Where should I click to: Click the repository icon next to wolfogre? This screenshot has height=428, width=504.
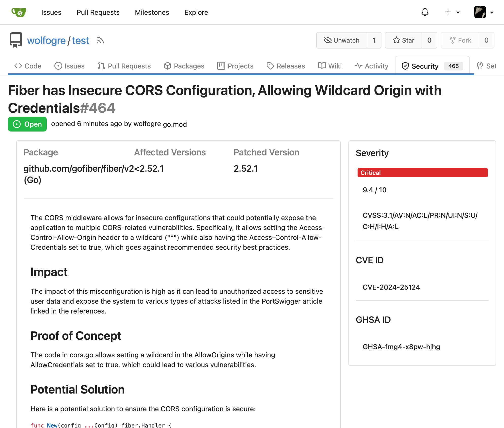(16, 40)
